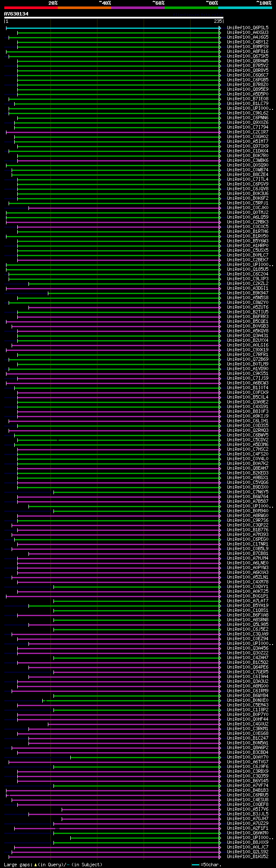This screenshot has width=276, height=868.
Task: Click the orange ~40% identity legend swatch
Action: click(x=85, y=8)
